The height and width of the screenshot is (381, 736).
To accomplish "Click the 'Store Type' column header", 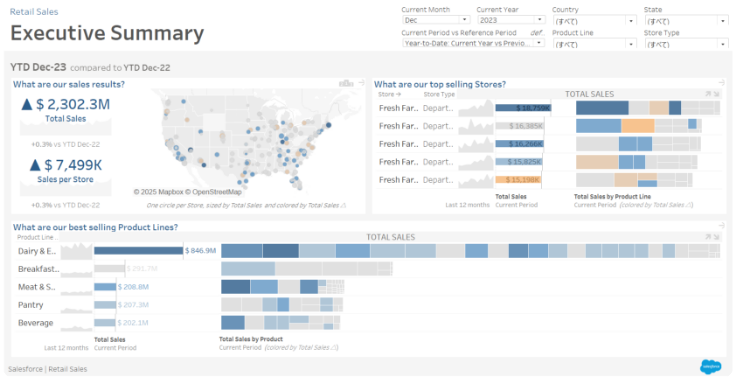I will (x=439, y=94).
